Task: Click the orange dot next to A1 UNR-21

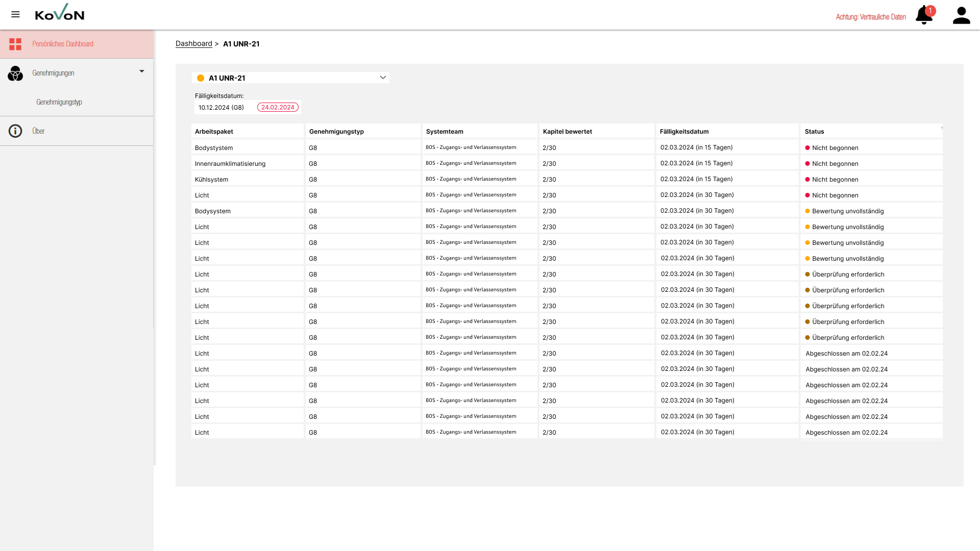Action: pos(201,78)
